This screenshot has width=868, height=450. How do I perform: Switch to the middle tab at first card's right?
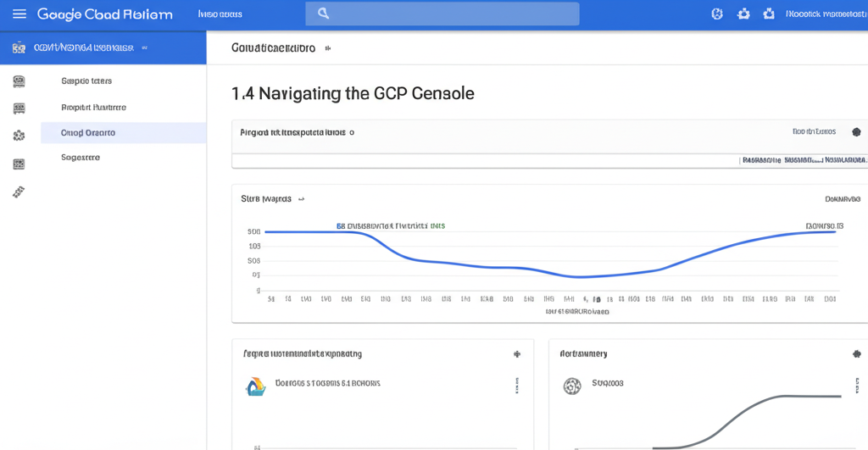click(804, 160)
